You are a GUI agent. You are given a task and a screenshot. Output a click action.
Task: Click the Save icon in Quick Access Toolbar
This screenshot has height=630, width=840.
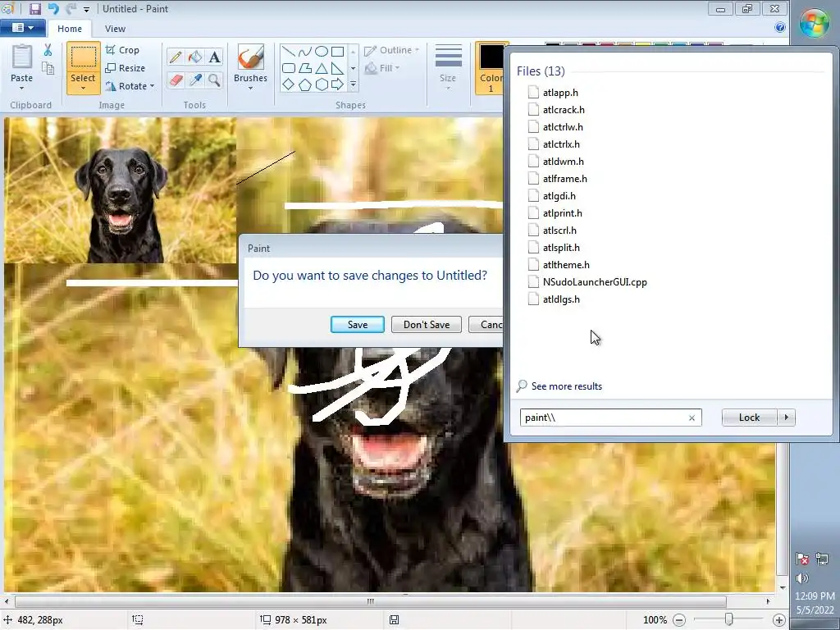35,8
